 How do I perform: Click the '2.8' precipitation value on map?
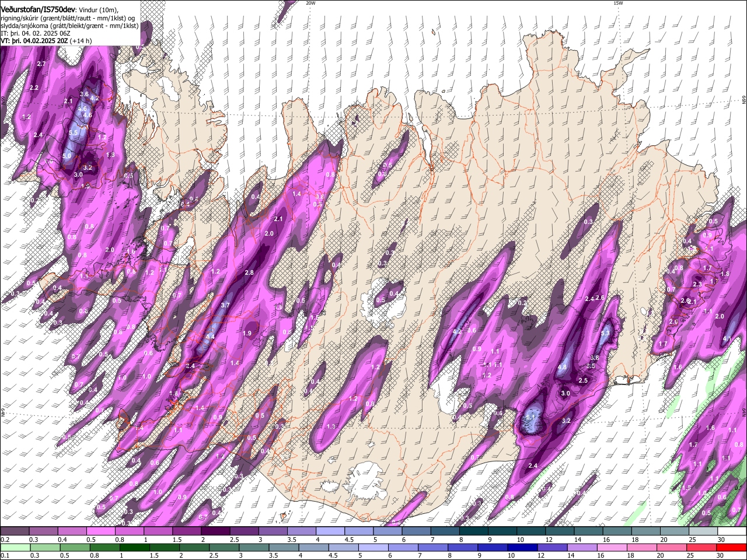coord(249,273)
